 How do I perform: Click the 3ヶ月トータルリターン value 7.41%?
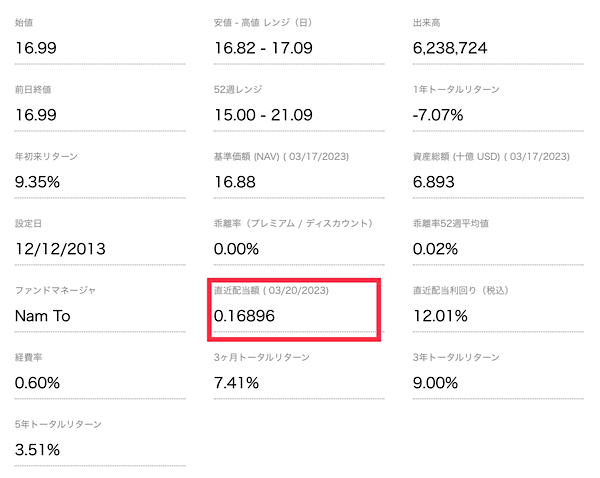[236, 383]
